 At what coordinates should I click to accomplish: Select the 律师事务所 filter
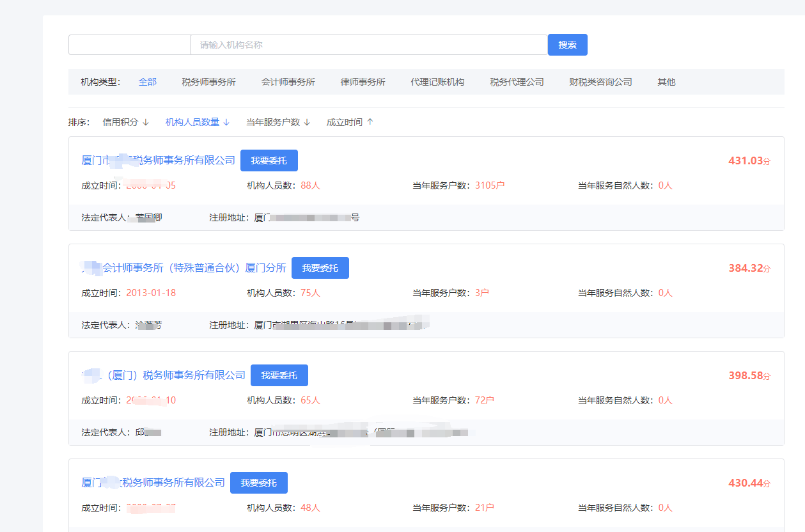pos(363,82)
